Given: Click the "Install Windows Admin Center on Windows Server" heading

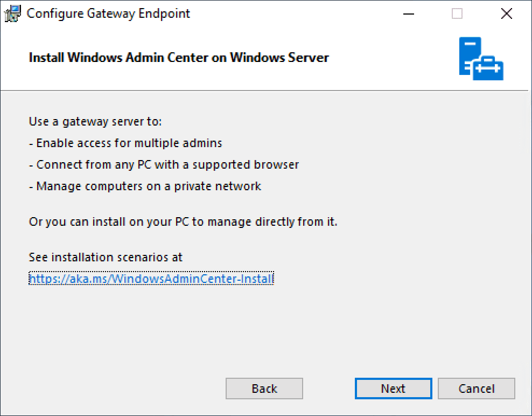Looking at the screenshot, I should [178, 58].
